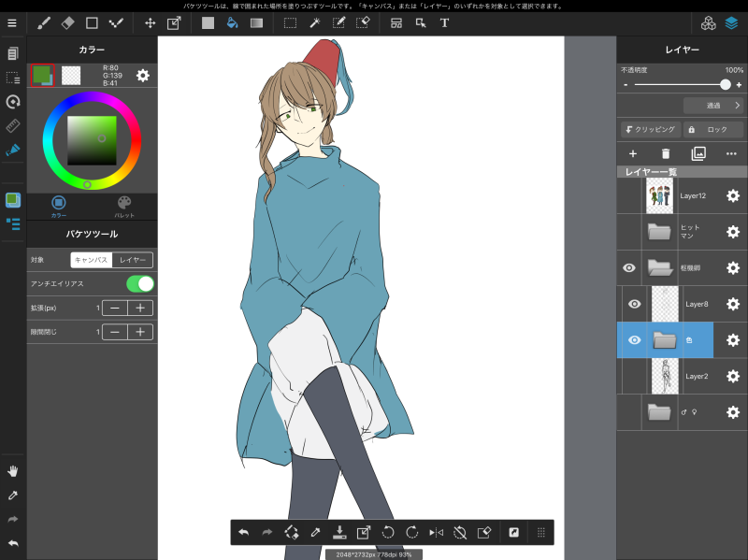Select the Brush tool
The width and height of the screenshot is (748, 560).
point(44,22)
